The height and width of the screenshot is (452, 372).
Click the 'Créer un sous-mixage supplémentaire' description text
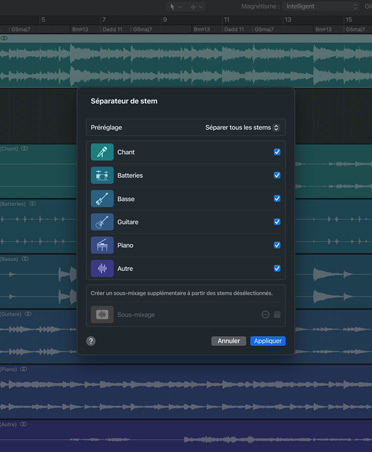182,293
